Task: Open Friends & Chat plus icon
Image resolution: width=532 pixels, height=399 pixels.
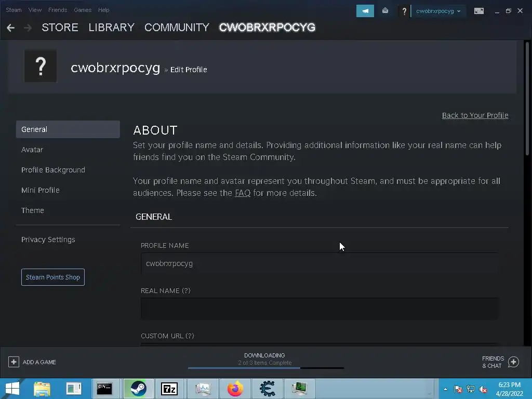Action: (x=513, y=362)
